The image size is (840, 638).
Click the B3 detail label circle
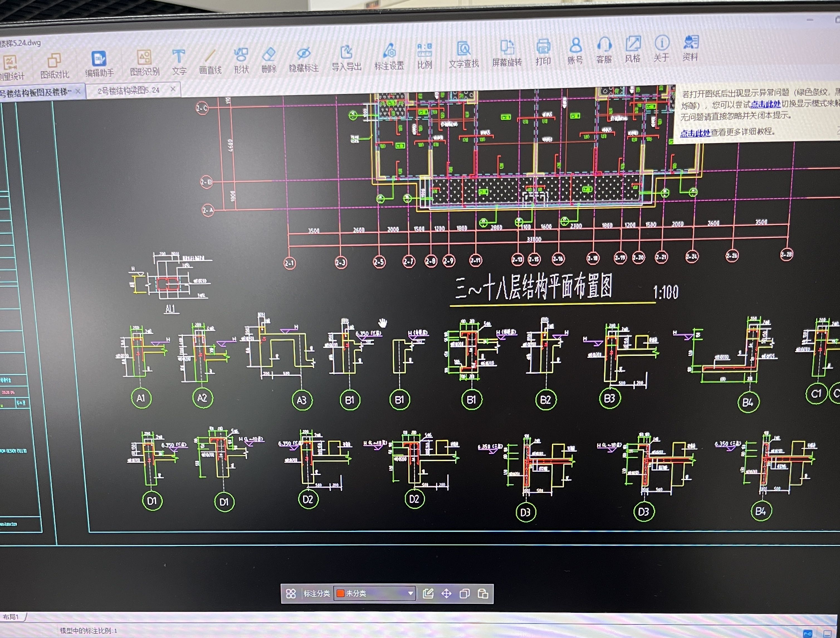(610, 399)
